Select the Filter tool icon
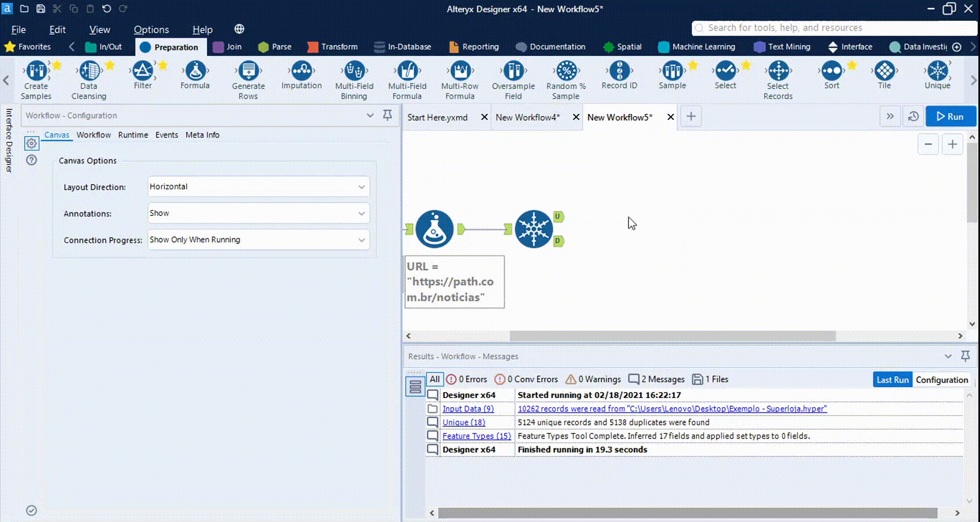Screen dimensions: 980x522 click(x=143, y=70)
